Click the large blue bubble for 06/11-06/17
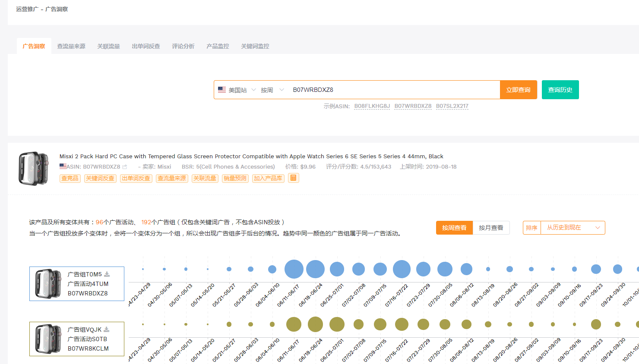 click(294, 269)
